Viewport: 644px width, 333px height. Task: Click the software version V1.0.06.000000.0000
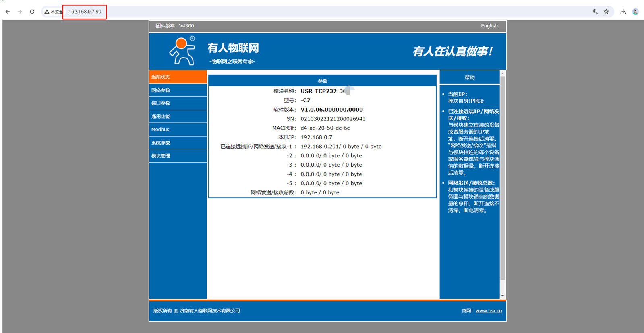pos(331,110)
